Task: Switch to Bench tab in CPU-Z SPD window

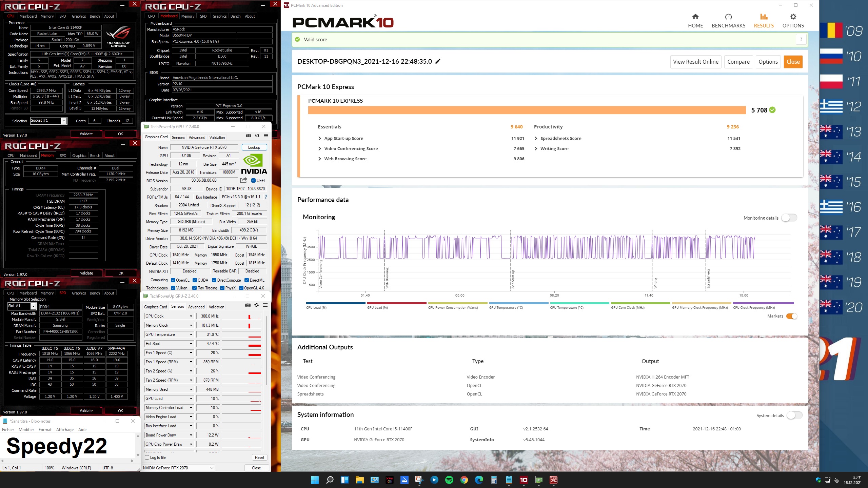Action: [x=95, y=293]
